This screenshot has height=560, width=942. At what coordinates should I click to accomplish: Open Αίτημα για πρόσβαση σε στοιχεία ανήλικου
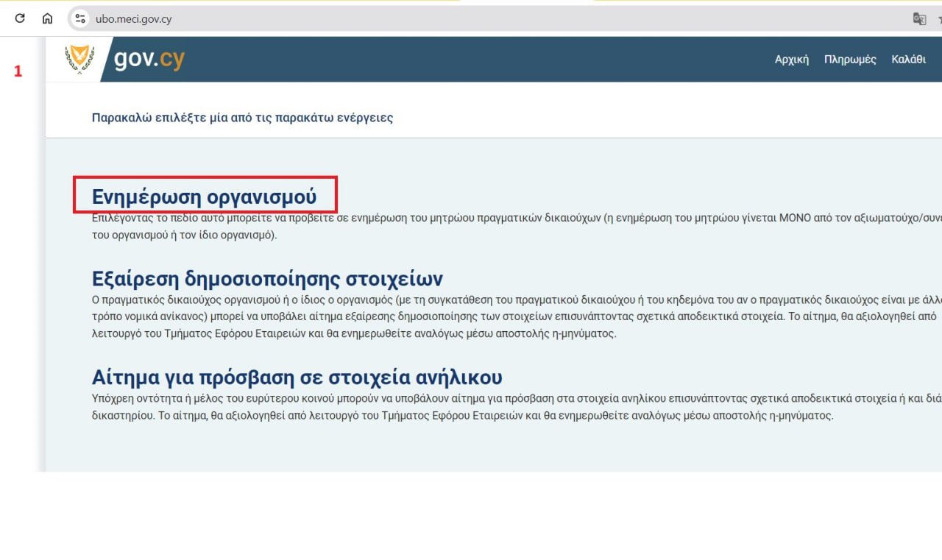pos(297,378)
